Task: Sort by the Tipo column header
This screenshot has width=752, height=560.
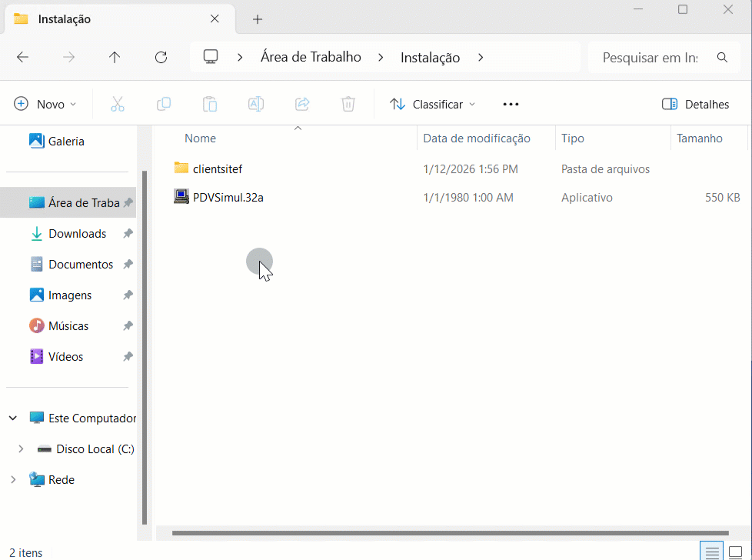Action: coord(573,138)
